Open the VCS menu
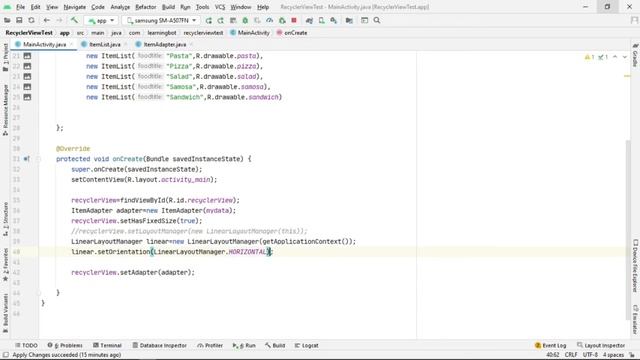 [x=220, y=7]
